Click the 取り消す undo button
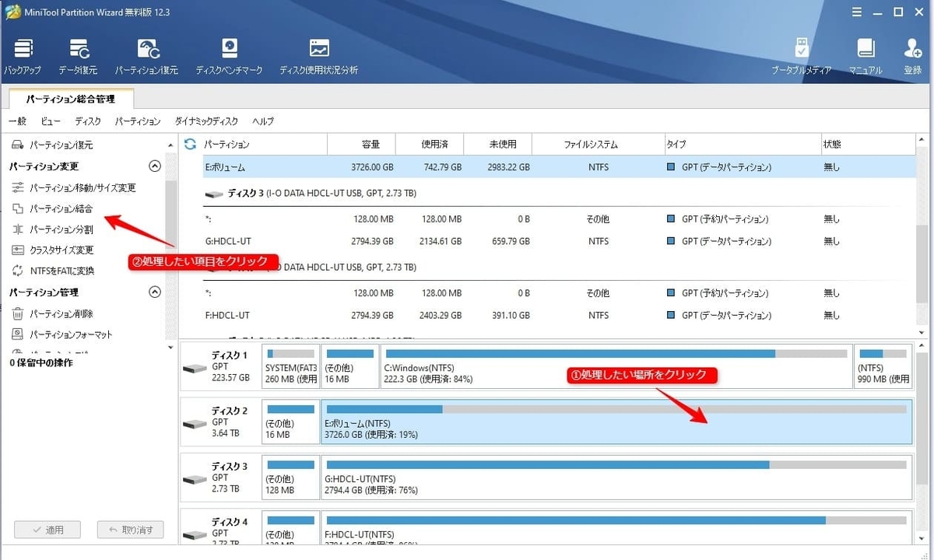 pyautogui.click(x=130, y=530)
